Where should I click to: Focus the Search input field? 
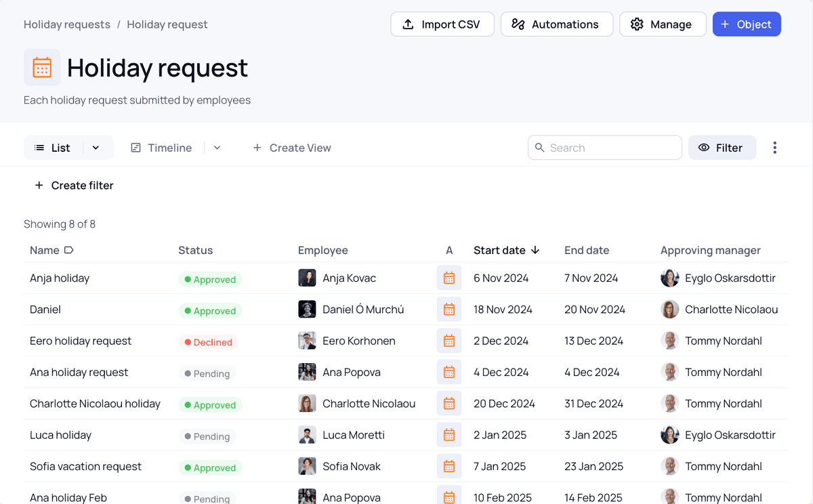click(x=605, y=148)
